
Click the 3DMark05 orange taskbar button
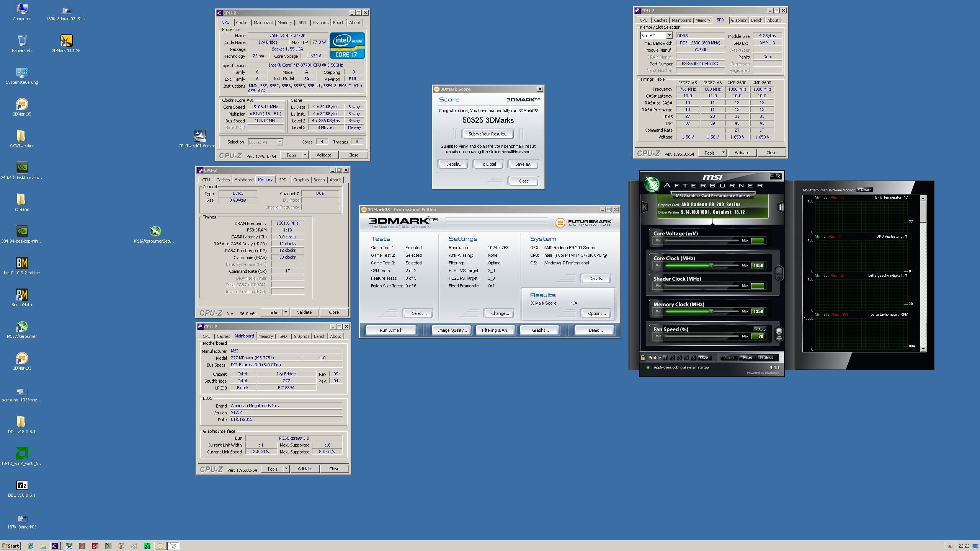click(160, 546)
